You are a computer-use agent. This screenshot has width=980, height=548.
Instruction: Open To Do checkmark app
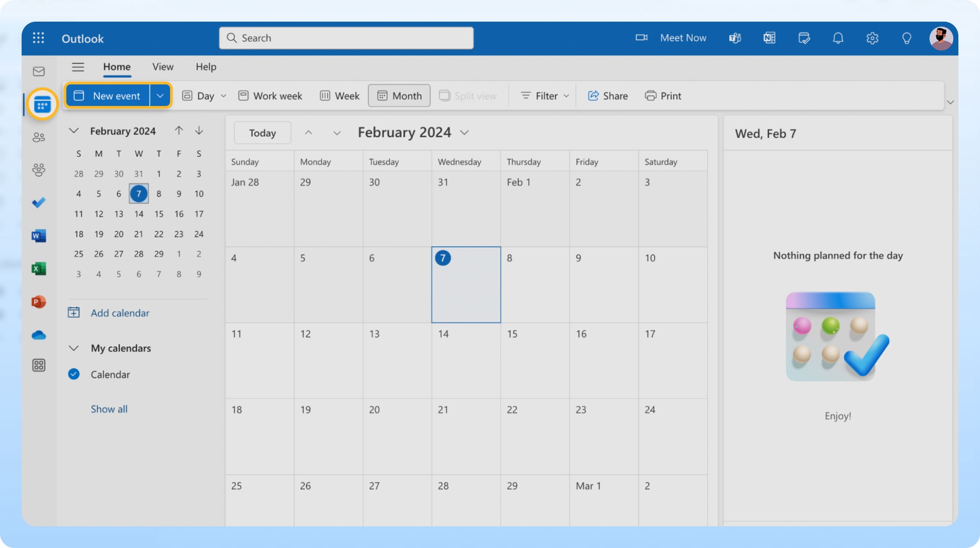(39, 203)
